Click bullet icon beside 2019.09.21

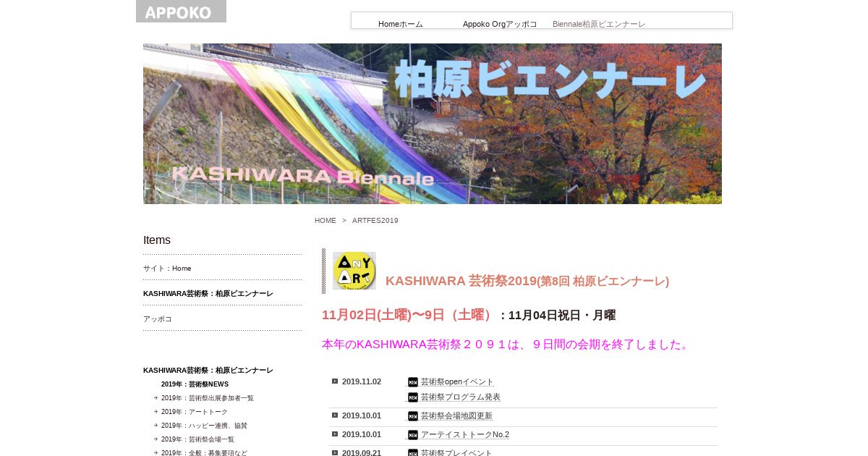(335, 452)
